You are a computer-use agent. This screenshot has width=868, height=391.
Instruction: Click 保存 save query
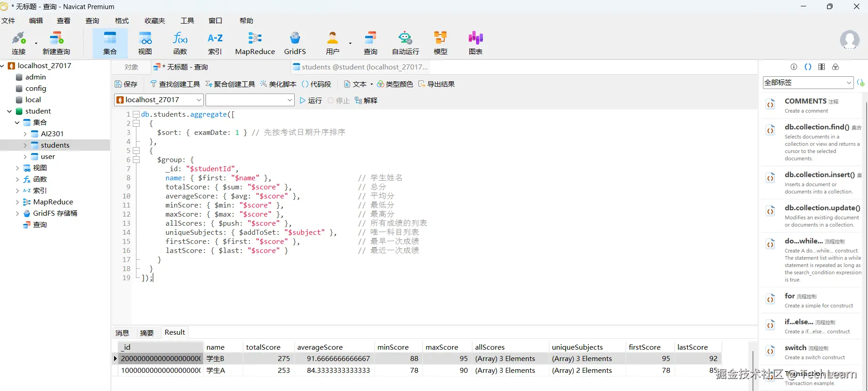pos(126,84)
